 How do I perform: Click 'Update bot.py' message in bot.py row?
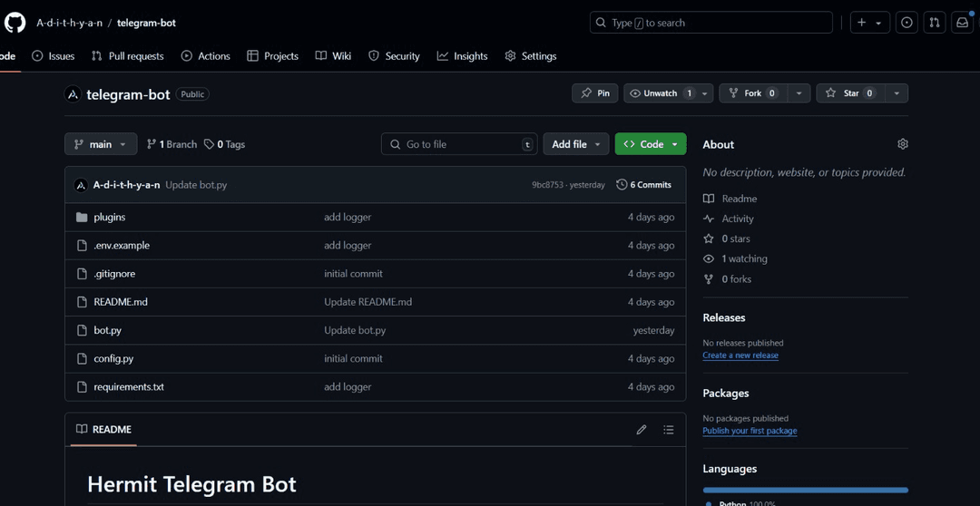pos(355,330)
